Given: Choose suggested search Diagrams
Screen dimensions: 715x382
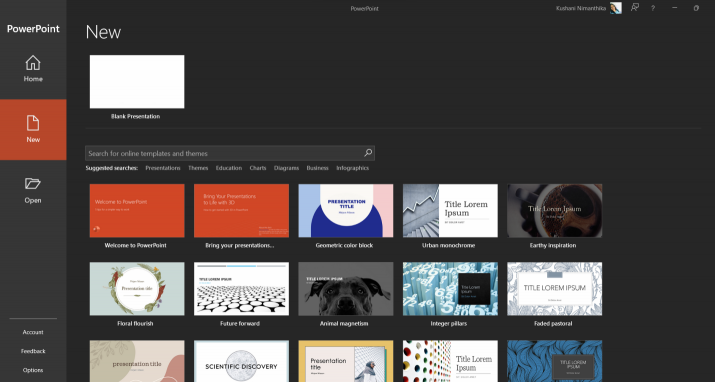Looking at the screenshot, I should (286, 168).
